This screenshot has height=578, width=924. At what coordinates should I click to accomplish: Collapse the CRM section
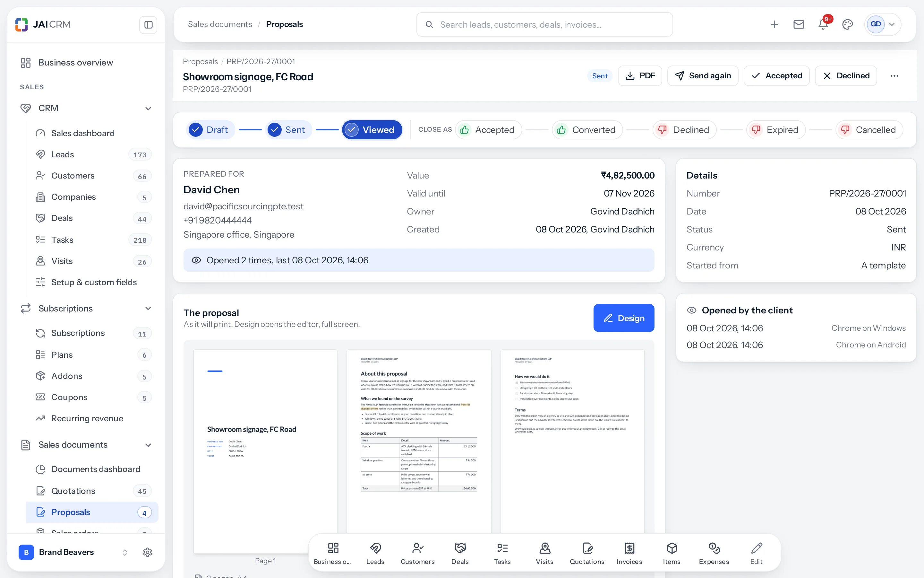pos(148,109)
